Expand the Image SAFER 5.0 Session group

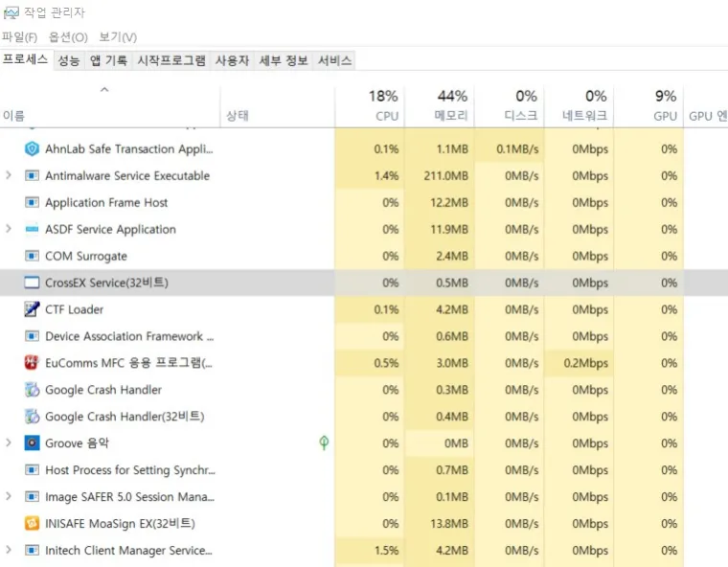click(x=9, y=496)
